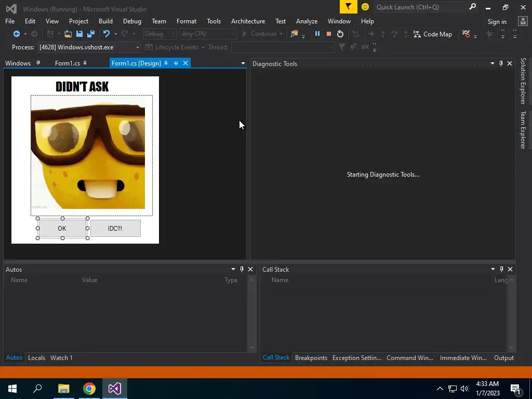The width and height of the screenshot is (532, 399).
Task: Click the Quick Launch search magnifier
Action: coord(472,7)
